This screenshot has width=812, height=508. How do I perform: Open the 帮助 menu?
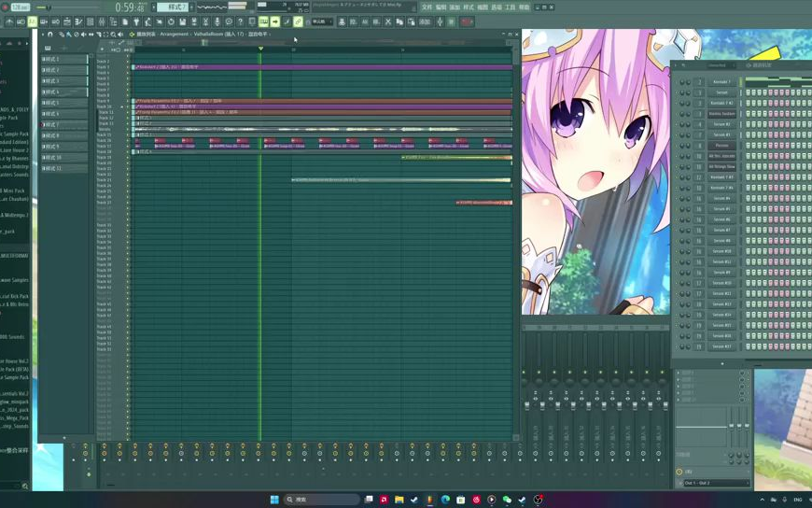pyautogui.click(x=525, y=7)
